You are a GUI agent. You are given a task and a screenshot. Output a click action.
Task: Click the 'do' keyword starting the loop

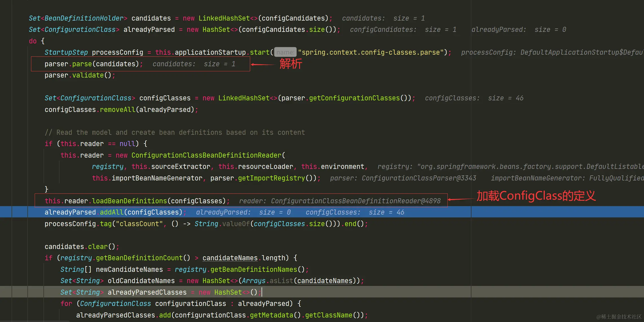pos(33,41)
